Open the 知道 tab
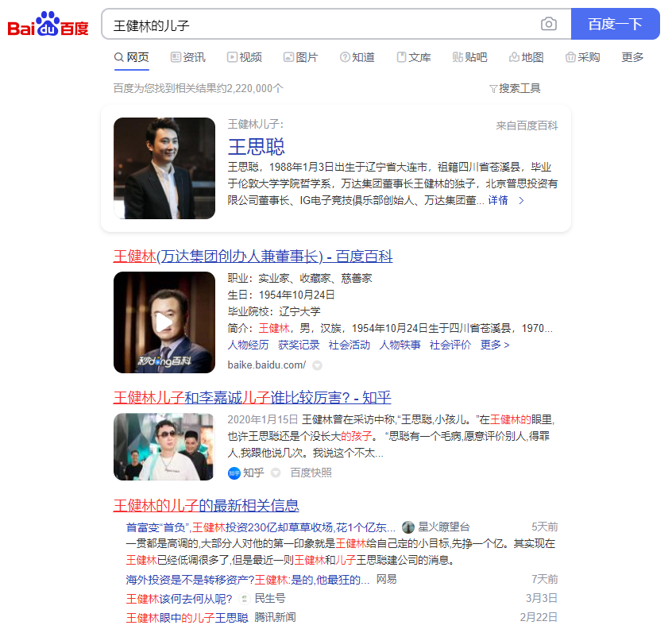The image size is (672, 629). pyautogui.click(x=357, y=57)
